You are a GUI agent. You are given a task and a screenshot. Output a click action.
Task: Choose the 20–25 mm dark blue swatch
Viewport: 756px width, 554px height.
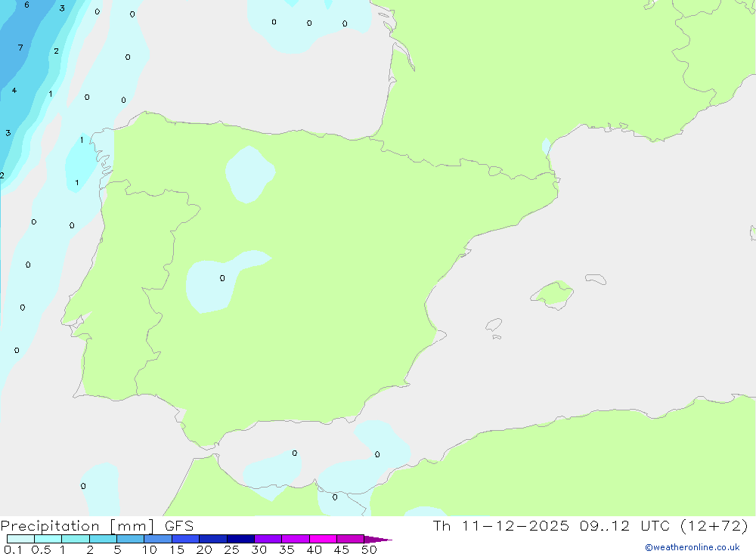[x=212, y=539]
